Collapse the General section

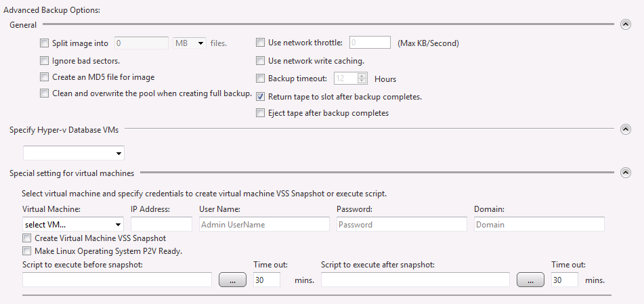tap(625, 24)
